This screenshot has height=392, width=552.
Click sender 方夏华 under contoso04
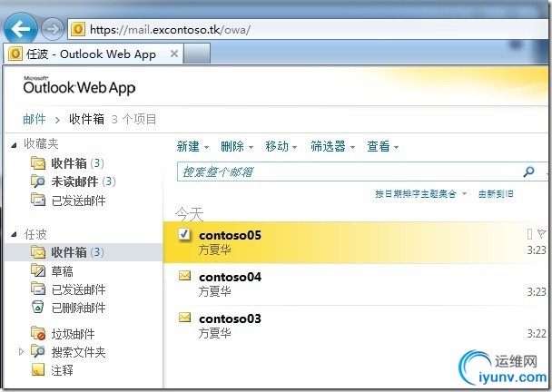click(215, 291)
